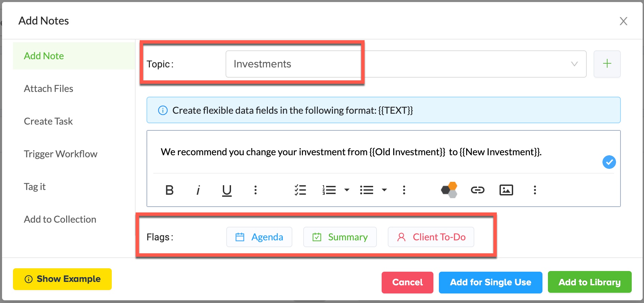Insert a bulleted list
This screenshot has width=644, height=303.
(367, 190)
